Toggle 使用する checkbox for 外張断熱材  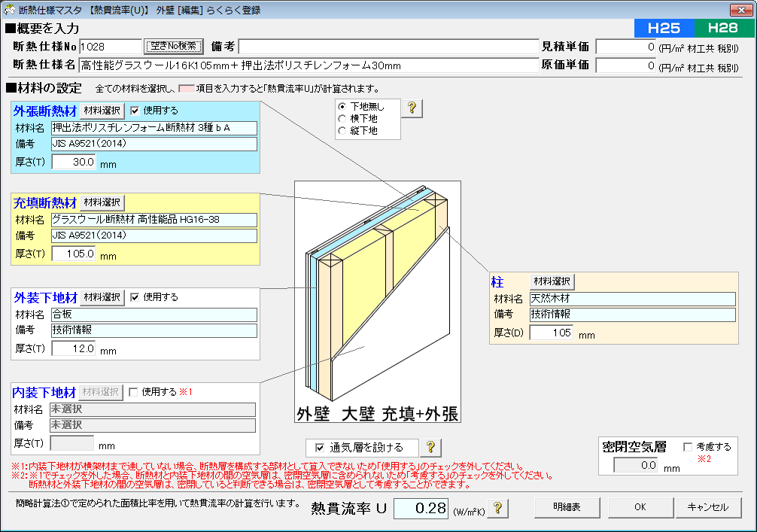(x=135, y=111)
